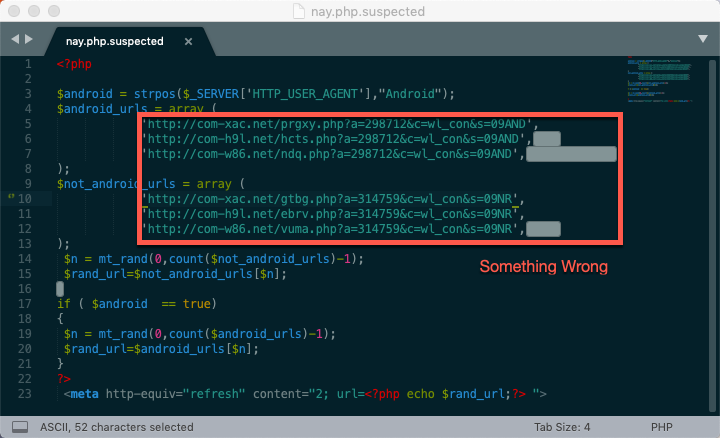This screenshot has width=720, height=438.
Task: Click line number 10 in the gutter
Action: (32, 199)
